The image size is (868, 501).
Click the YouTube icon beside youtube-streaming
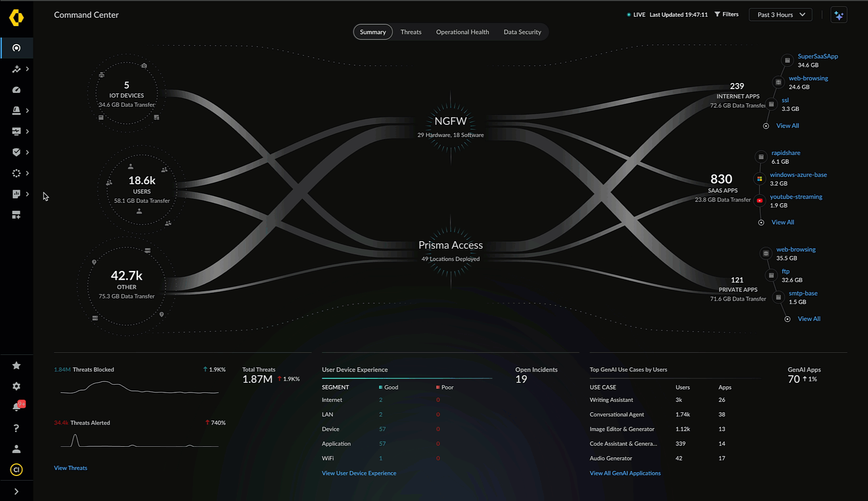pyautogui.click(x=759, y=201)
